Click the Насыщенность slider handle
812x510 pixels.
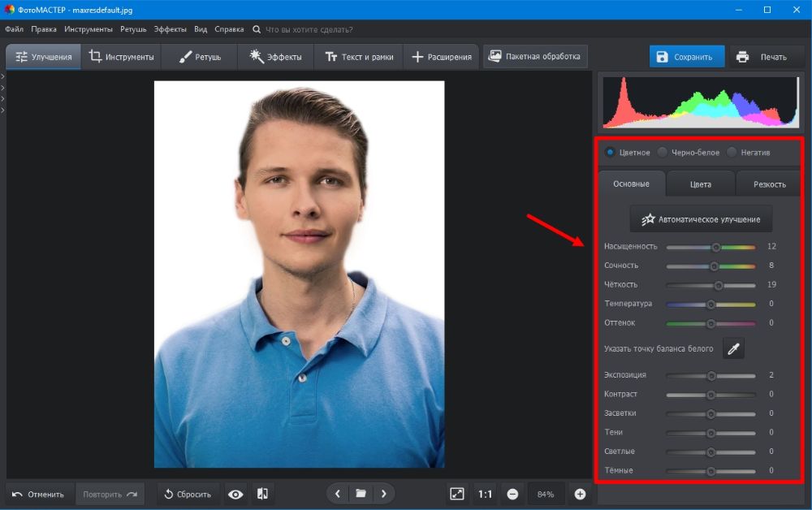716,247
